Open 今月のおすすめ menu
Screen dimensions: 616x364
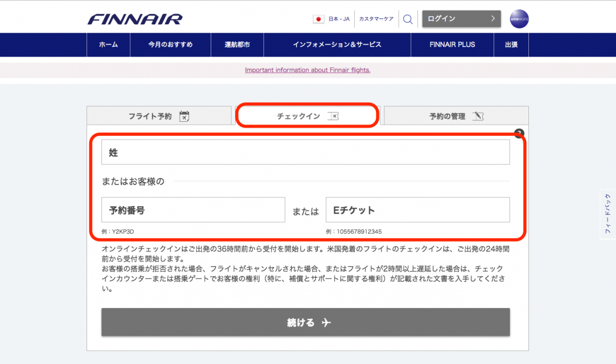tap(171, 45)
